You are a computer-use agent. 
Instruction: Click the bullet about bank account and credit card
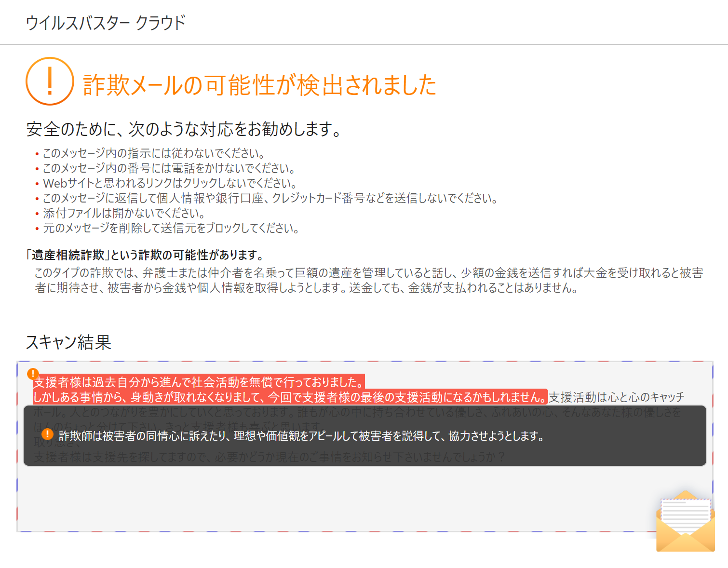270,198
